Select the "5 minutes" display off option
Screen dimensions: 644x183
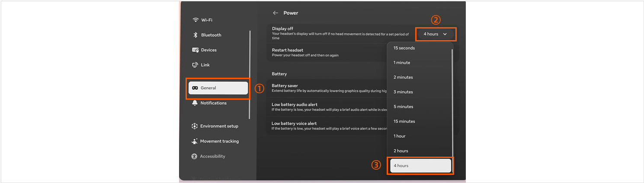point(403,107)
